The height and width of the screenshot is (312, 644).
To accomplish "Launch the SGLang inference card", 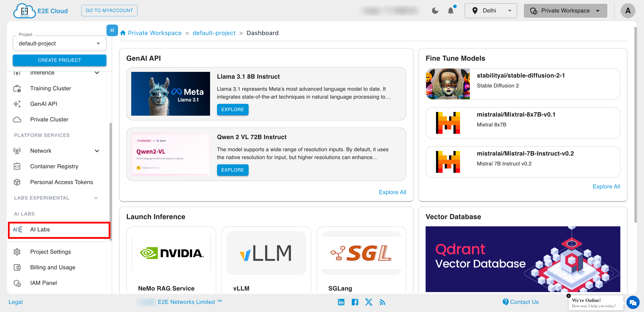I will pyautogui.click(x=361, y=259).
